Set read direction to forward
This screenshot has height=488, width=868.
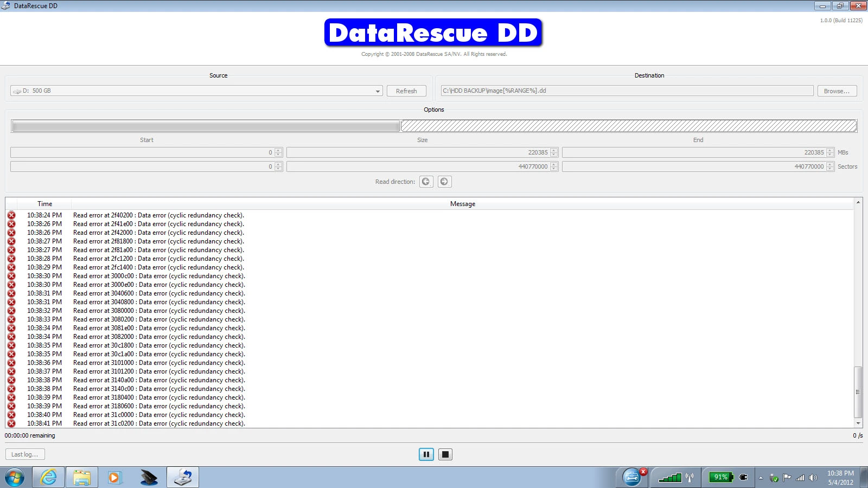pyautogui.click(x=444, y=182)
